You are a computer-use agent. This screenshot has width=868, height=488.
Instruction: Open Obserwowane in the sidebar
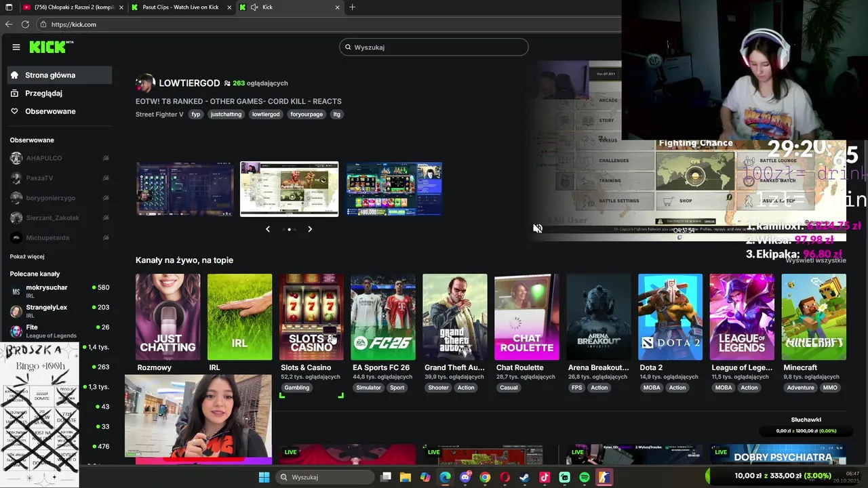pyautogui.click(x=60, y=111)
